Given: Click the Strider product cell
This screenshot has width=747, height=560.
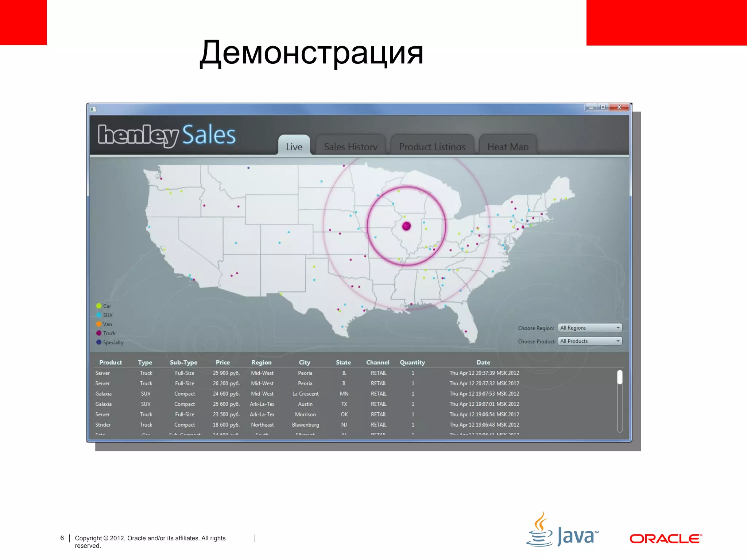Looking at the screenshot, I should pos(103,425).
